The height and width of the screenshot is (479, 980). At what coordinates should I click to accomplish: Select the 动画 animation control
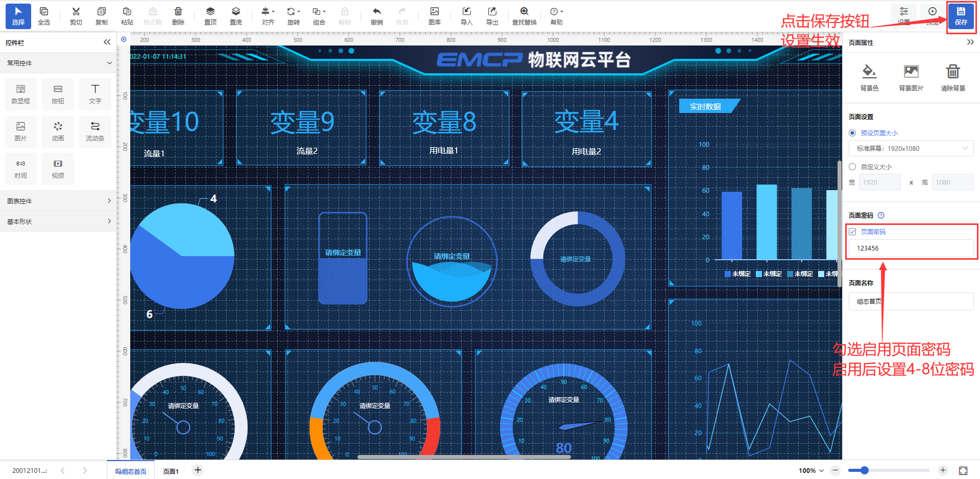pos(58,131)
